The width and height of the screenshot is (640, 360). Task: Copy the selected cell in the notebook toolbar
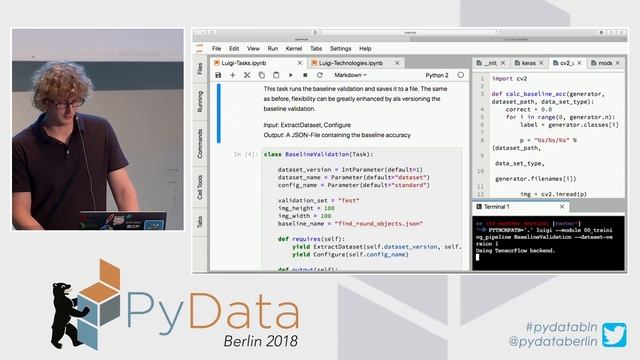coord(262,75)
